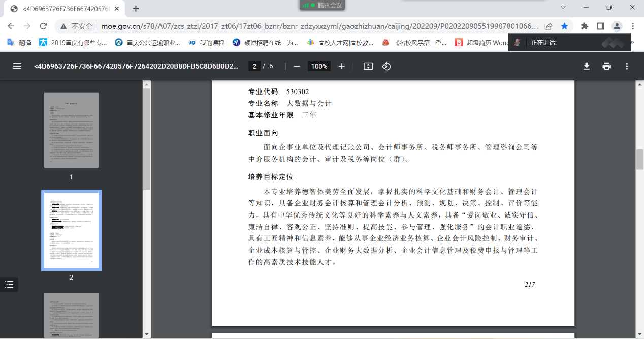Click the page number input field
Image resolution: width=644 pixels, height=339 pixels.
coord(255,66)
